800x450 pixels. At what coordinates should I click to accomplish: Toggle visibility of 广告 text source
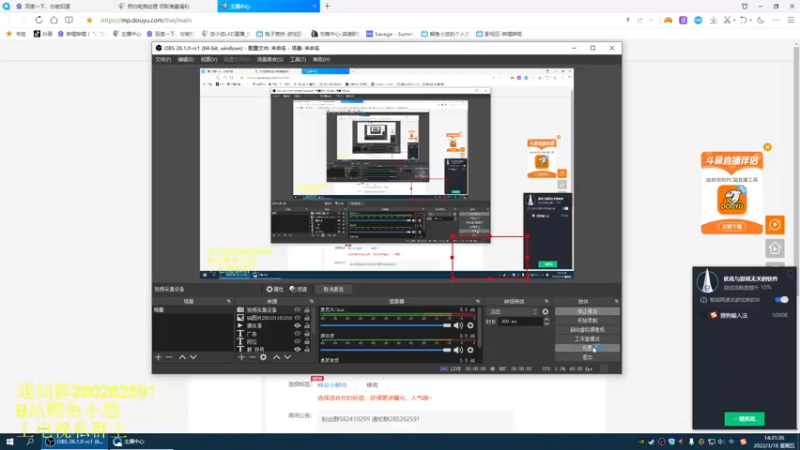pyautogui.click(x=297, y=334)
